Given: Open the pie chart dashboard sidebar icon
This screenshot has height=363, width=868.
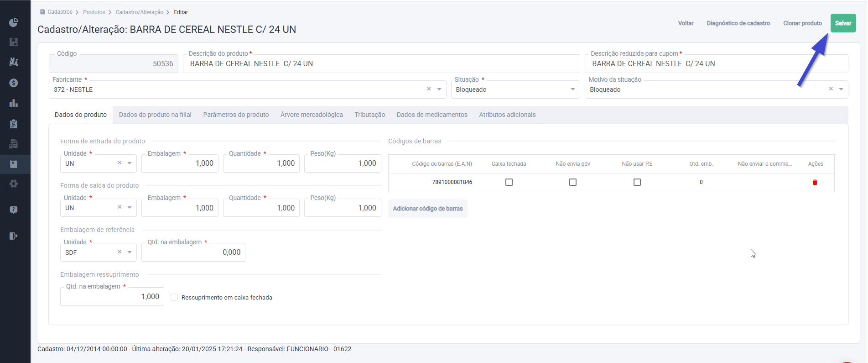Looking at the screenshot, I should [14, 22].
